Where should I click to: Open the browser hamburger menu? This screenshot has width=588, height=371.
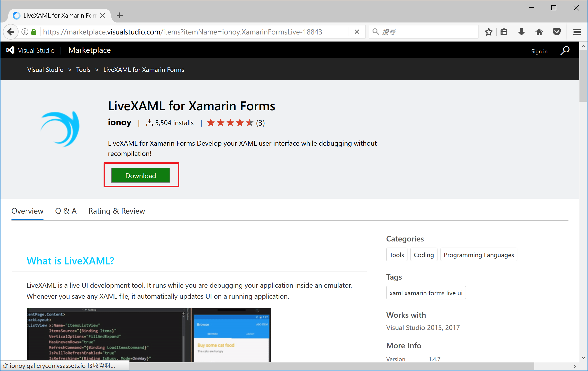click(577, 32)
